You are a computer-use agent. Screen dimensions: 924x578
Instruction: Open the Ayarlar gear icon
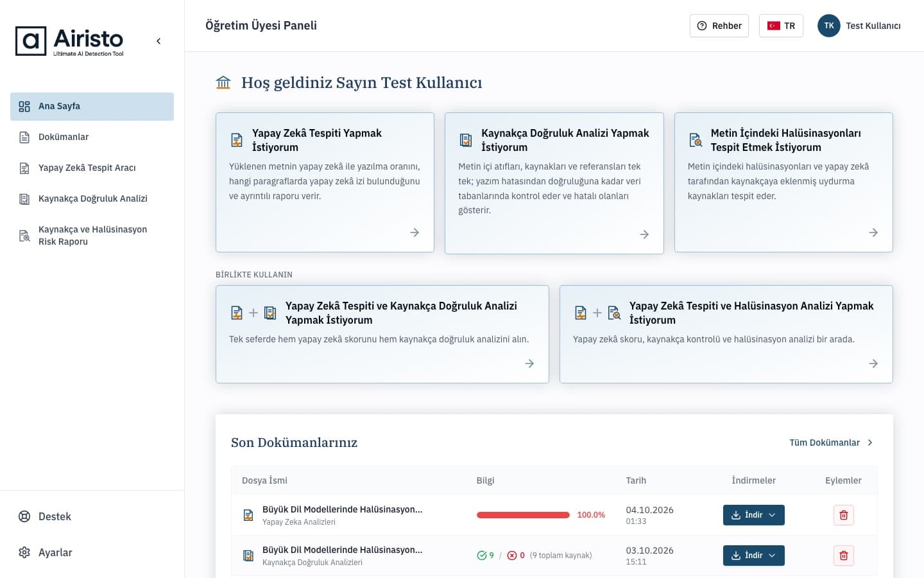pyautogui.click(x=24, y=552)
